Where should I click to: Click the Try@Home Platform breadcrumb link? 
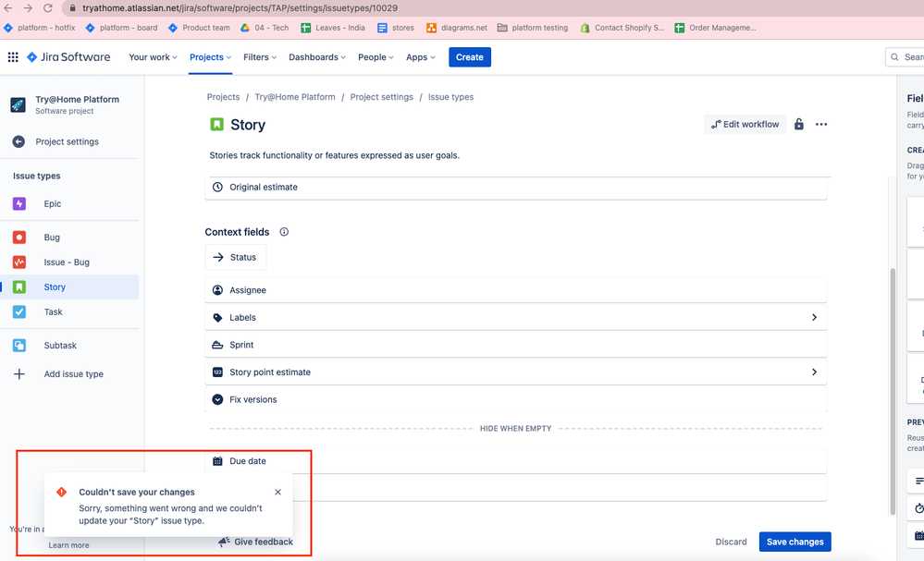(x=295, y=97)
